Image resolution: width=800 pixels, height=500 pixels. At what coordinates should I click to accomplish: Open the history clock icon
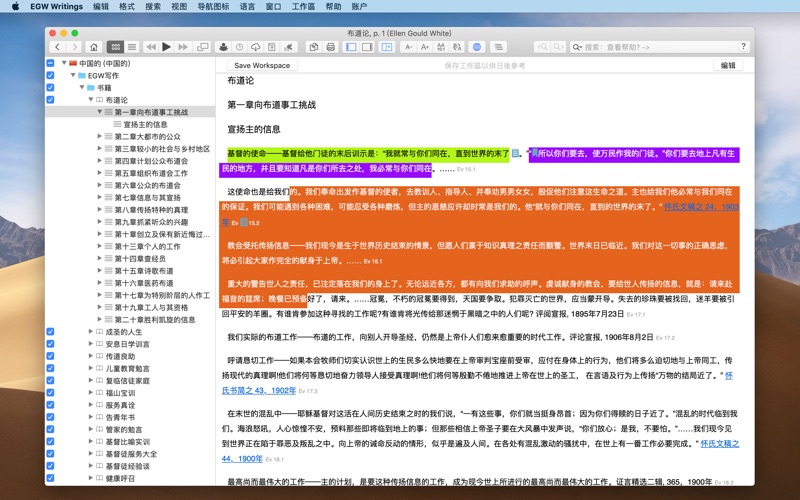click(x=239, y=47)
